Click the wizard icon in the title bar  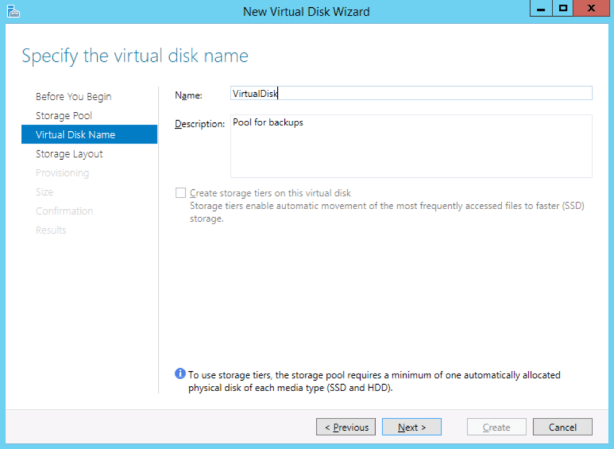[x=12, y=10]
